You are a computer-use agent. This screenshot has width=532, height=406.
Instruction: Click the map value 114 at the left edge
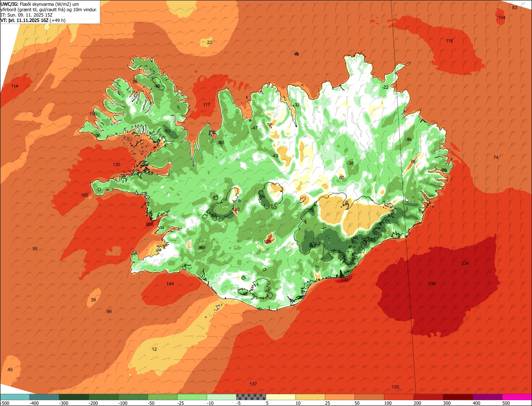point(15,86)
